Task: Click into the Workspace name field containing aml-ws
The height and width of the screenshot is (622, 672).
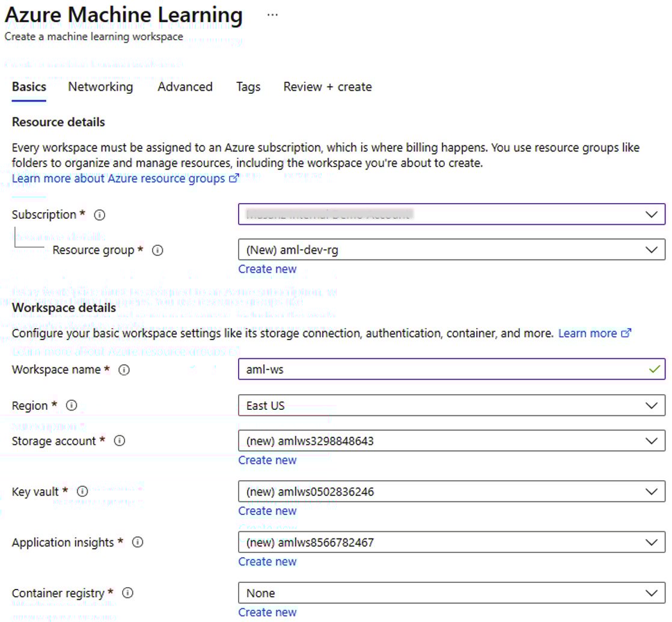Action: coord(452,369)
